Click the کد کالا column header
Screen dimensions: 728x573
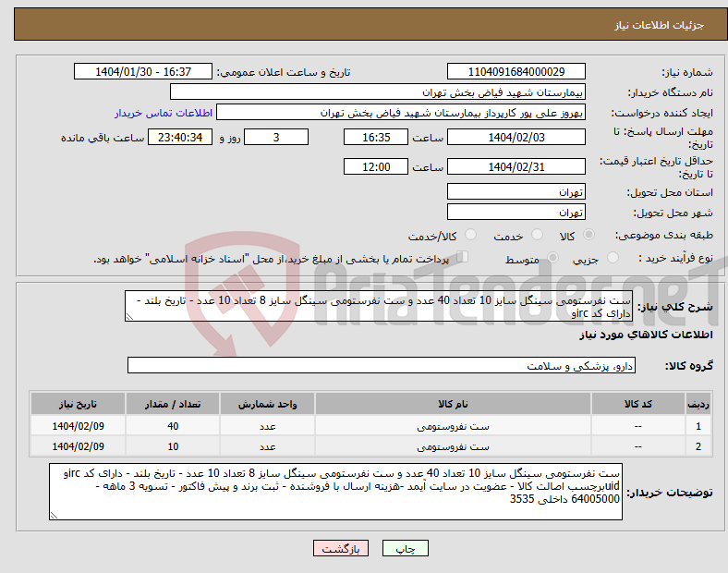tap(638, 404)
